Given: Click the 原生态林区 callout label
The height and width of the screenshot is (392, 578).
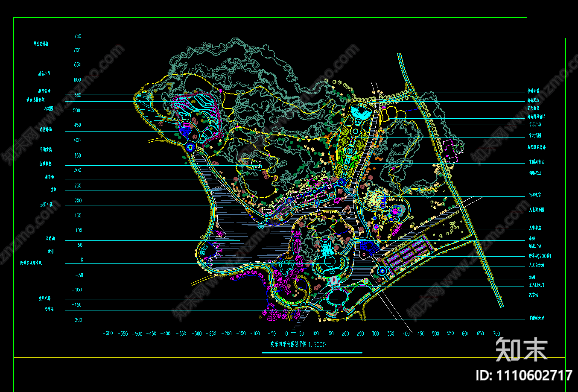Looking at the screenshot, I should tap(41, 44).
